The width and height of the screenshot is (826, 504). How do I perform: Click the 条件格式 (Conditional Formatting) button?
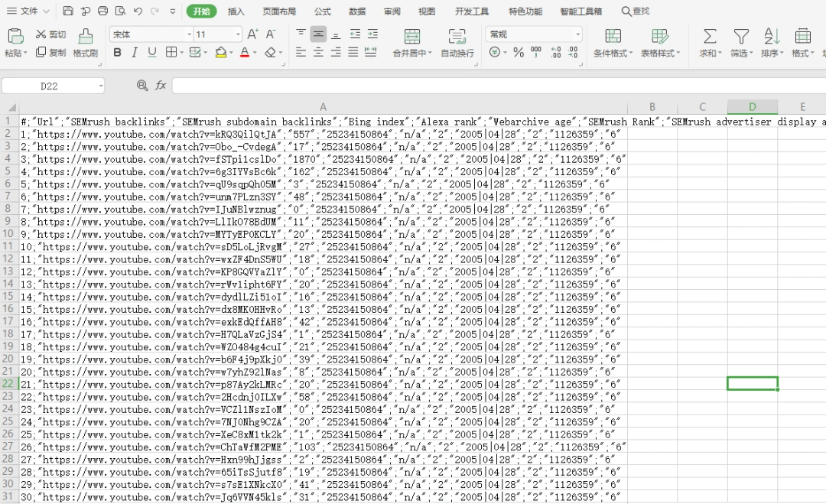(x=613, y=44)
